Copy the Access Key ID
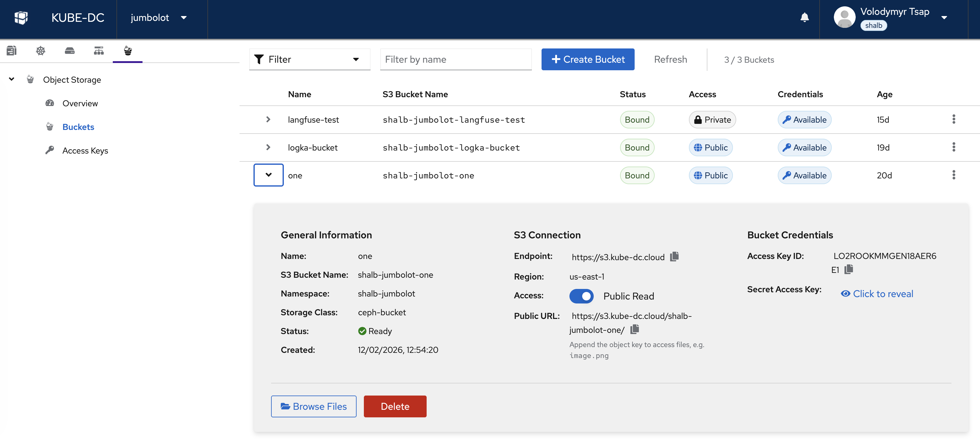Image resolution: width=980 pixels, height=444 pixels. coord(849,270)
